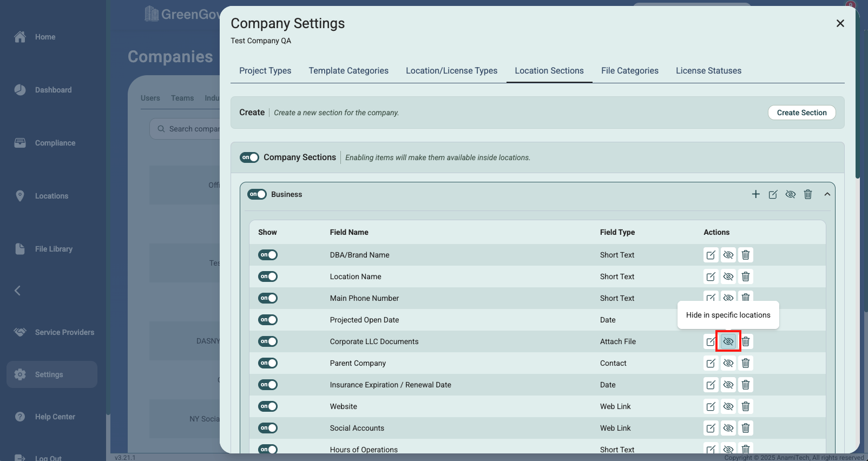
Task: Toggle off the Company Sections switch
Action: coord(249,157)
